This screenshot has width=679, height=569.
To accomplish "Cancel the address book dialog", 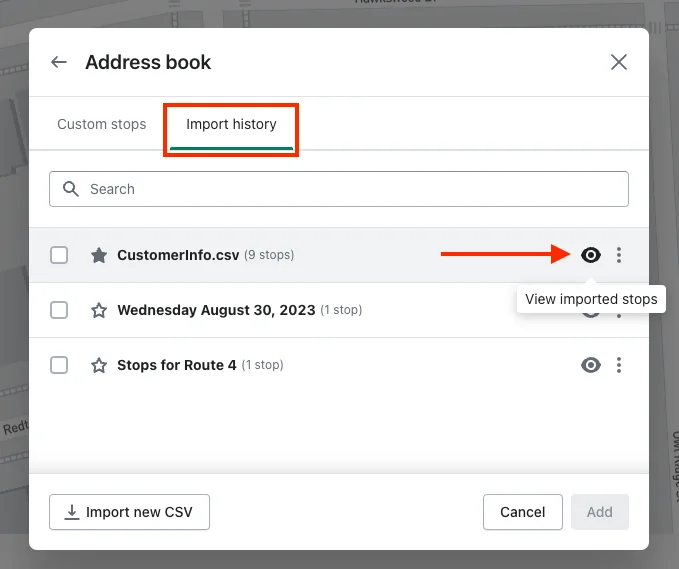I will pos(523,512).
